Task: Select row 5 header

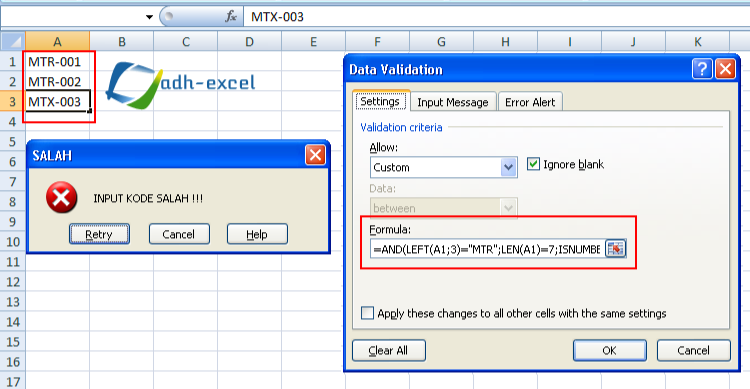Action: point(12,142)
